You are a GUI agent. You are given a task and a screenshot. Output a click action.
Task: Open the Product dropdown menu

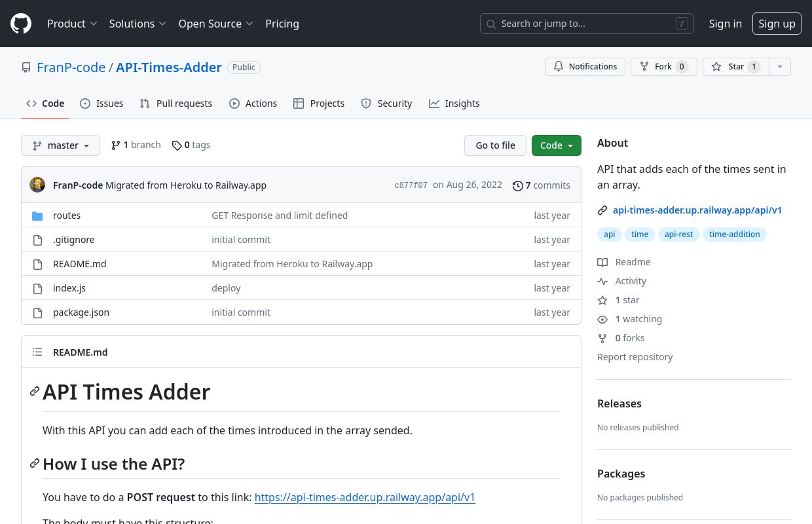pos(72,24)
